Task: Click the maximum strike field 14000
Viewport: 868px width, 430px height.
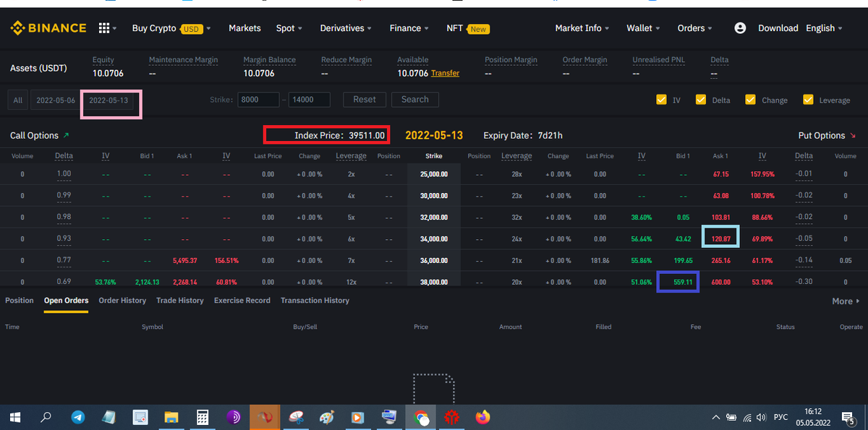Action: click(309, 100)
